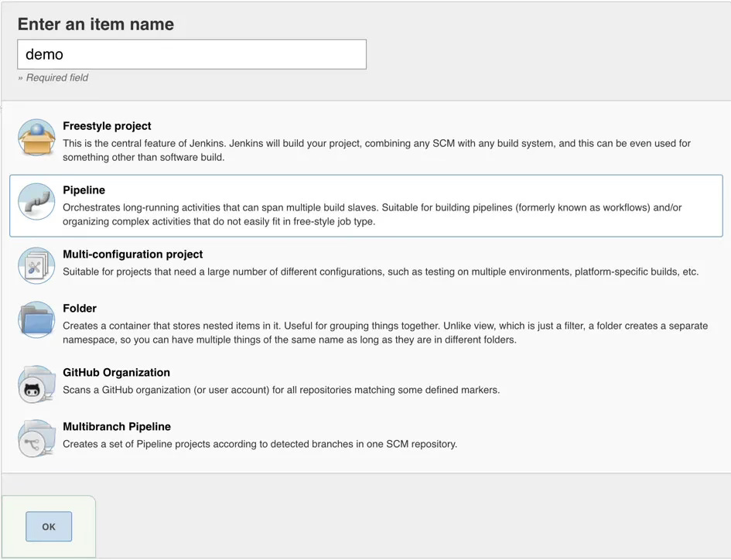Click the Multi-configuration project tools icon

36,265
